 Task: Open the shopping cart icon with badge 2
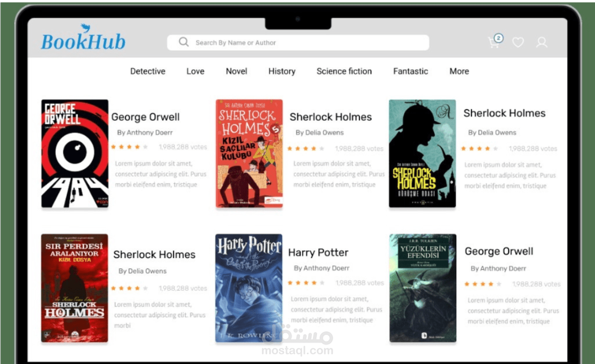[495, 41]
